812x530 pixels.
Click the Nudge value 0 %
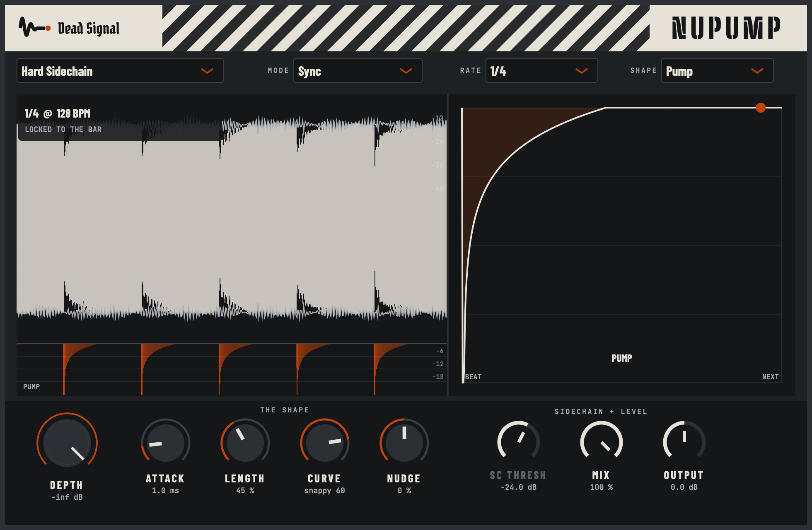pos(404,490)
